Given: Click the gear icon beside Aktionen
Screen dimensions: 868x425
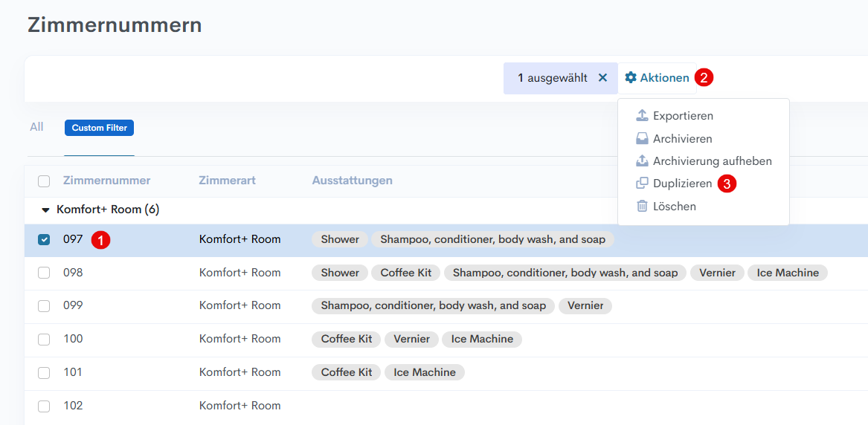Looking at the screenshot, I should 631,78.
